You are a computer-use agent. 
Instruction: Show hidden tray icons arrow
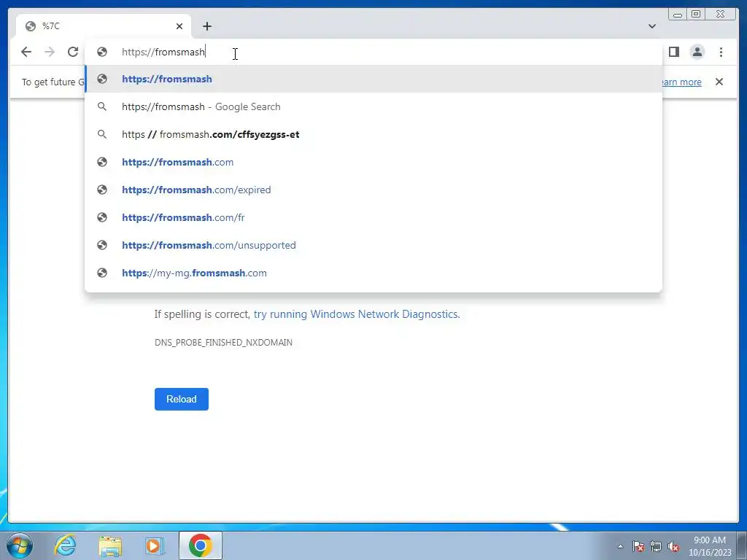tap(620, 546)
